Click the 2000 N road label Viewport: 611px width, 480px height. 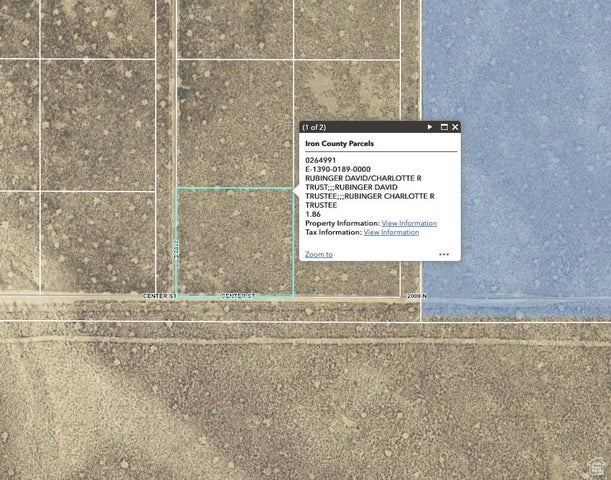(x=417, y=296)
